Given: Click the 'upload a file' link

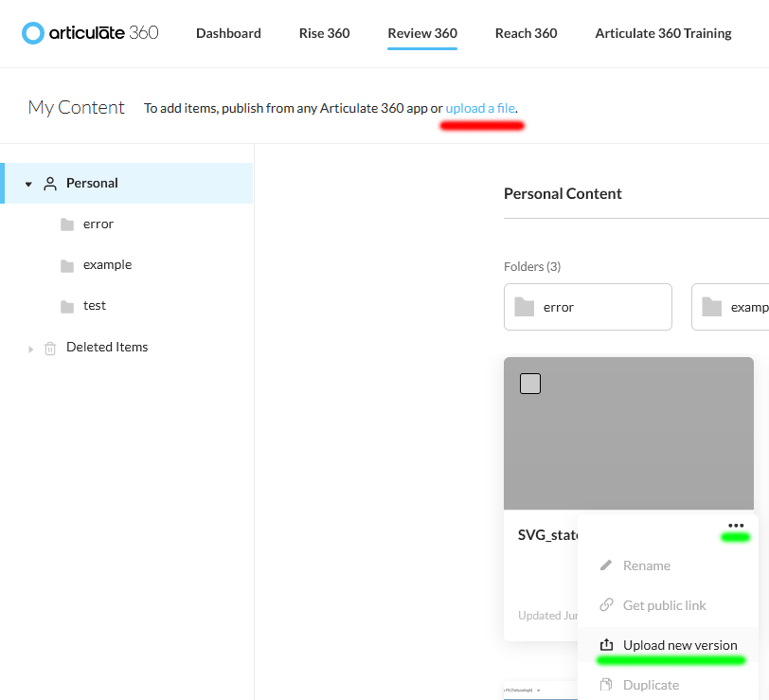Looking at the screenshot, I should pyautogui.click(x=480, y=108).
